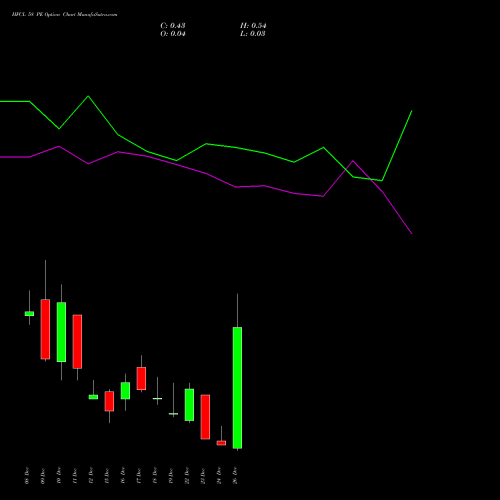
Task: Click the green indicator line
Action: point(206,144)
